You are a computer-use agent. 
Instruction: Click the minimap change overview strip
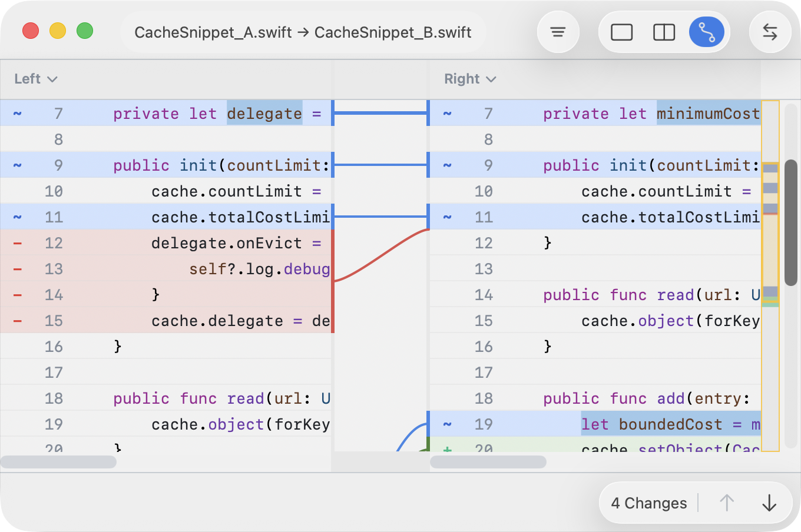[770, 275]
